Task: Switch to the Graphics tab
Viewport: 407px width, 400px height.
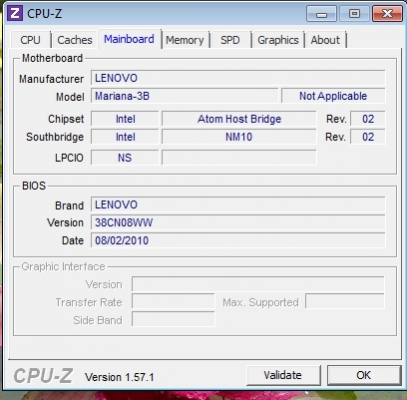Action: click(278, 40)
